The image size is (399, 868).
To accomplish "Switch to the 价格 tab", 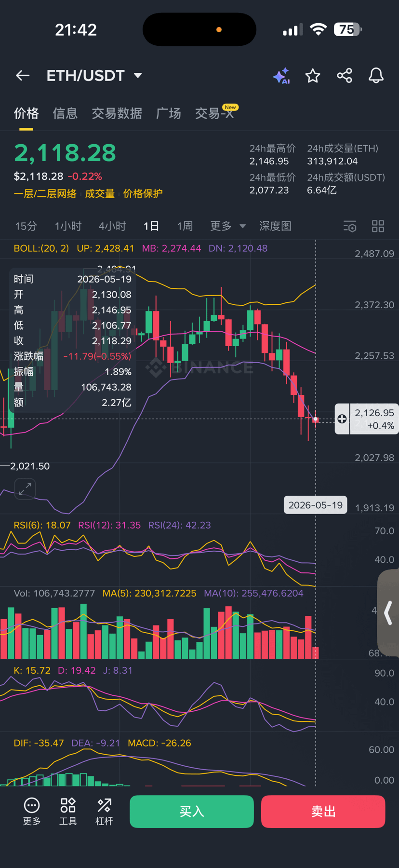I will click(26, 113).
